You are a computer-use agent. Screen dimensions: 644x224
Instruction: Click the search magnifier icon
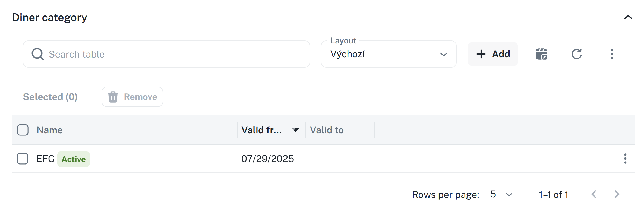click(37, 54)
